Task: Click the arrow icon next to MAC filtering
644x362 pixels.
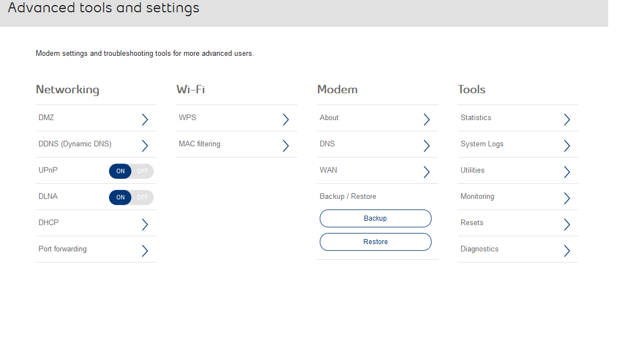Action: pos(286,145)
